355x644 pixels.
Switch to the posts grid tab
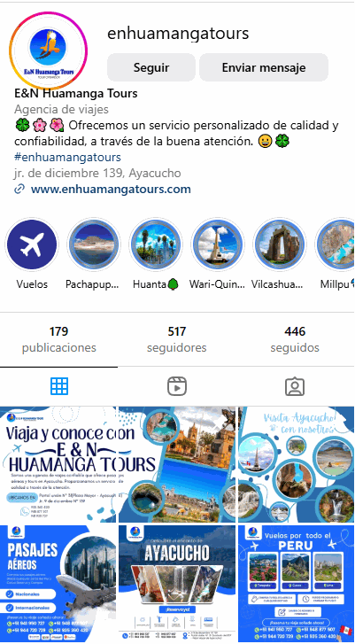tap(59, 386)
